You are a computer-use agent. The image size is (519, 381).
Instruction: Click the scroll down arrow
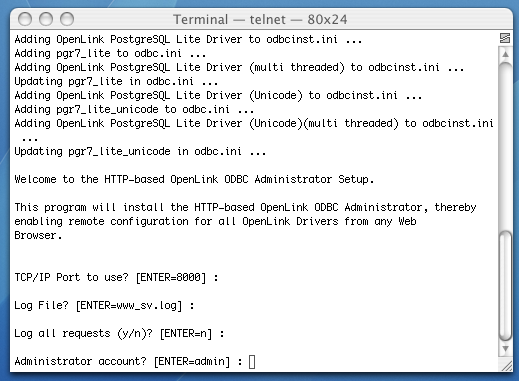505,349
